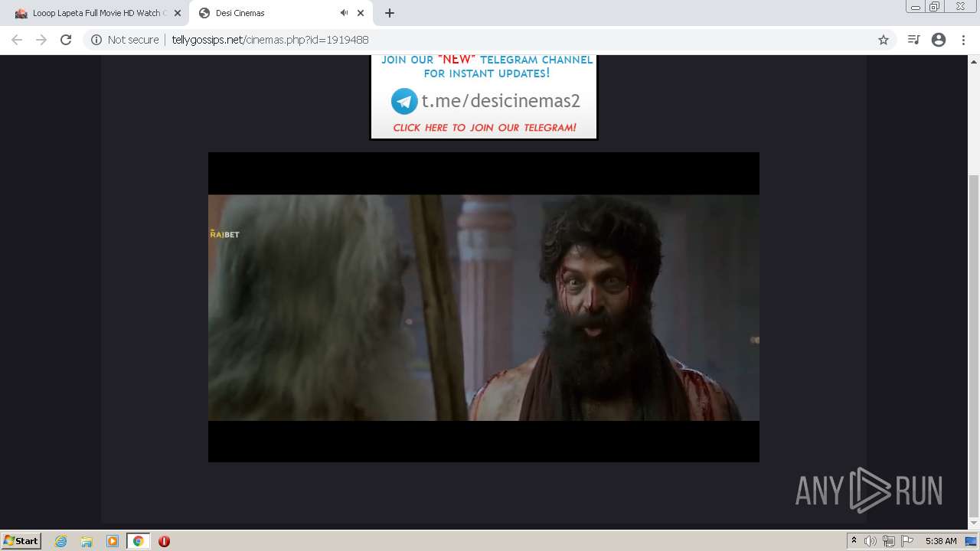
Task: Open the Action Center flag icon
Action: pos(907,541)
